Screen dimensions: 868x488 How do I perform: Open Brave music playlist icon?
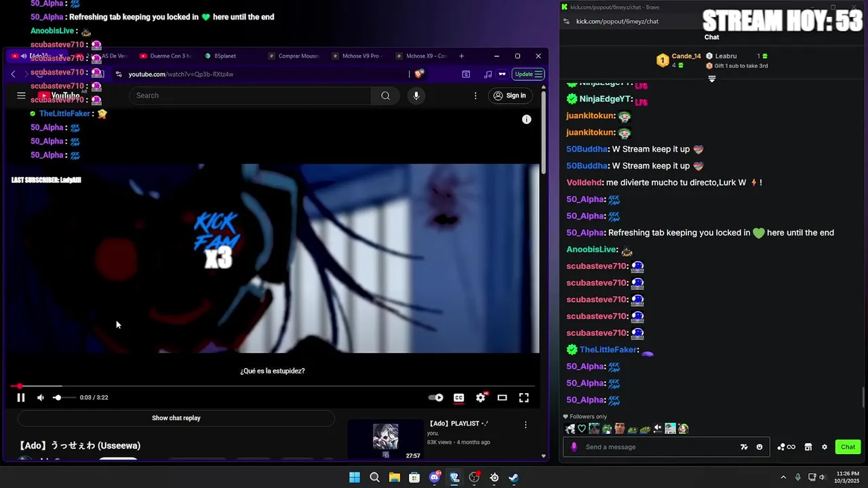pos(488,74)
